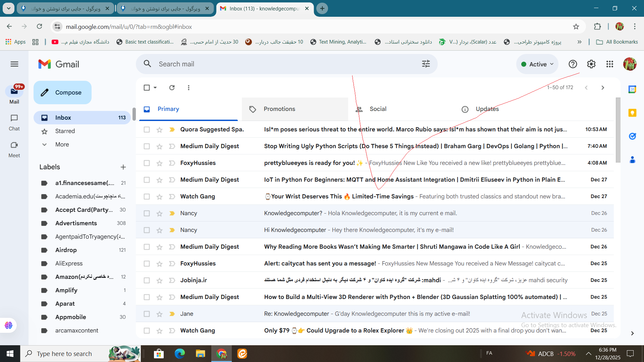The width and height of the screenshot is (644, 362).
Task: Open Google Keep side panel icon
Action: pyautogui.click(x=632, y=113)
